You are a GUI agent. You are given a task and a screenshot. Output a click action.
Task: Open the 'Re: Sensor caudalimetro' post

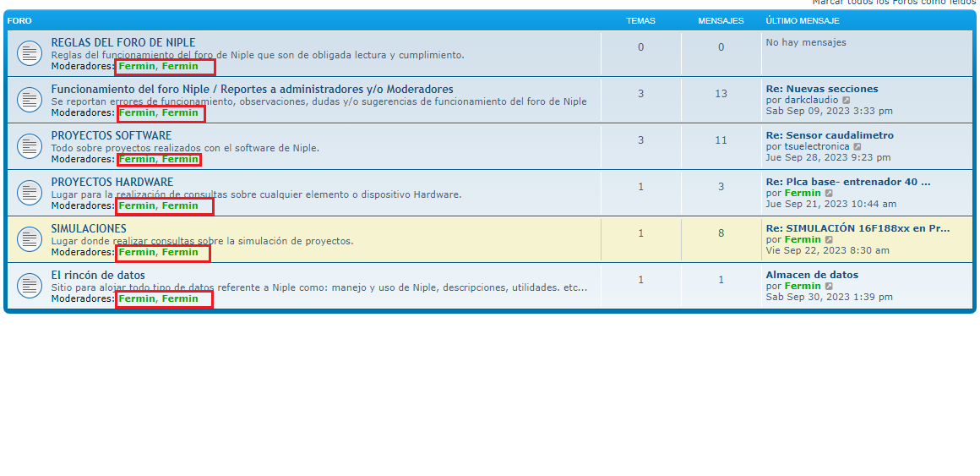click(x=829, y=135)
